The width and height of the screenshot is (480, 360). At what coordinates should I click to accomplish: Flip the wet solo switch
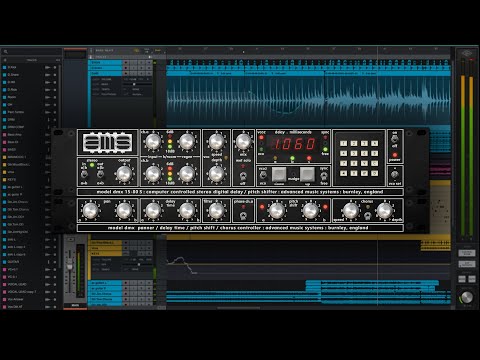pyautogui.click(x=243, y=176)
